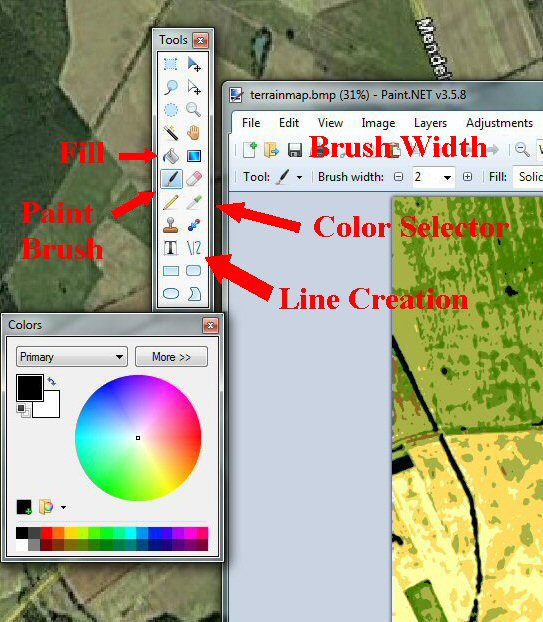The width and height of the screenshot is (543, 622).
Task: Reset colors to black and white
Action: (23, 410)
